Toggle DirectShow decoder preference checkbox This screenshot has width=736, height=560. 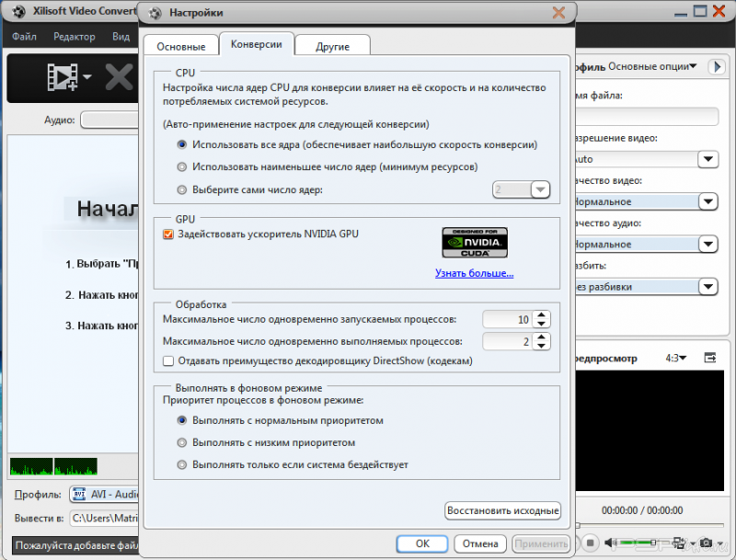coord(167,361)
